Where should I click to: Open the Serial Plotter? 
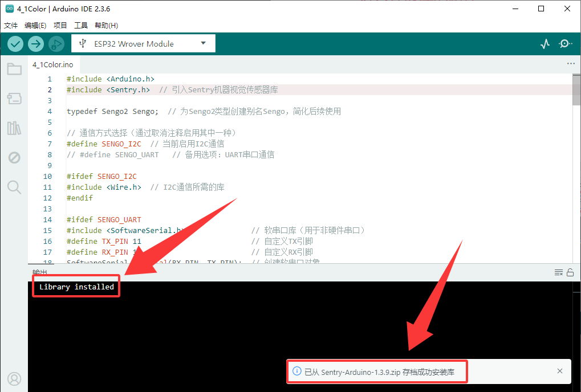(x=545, y=44)
